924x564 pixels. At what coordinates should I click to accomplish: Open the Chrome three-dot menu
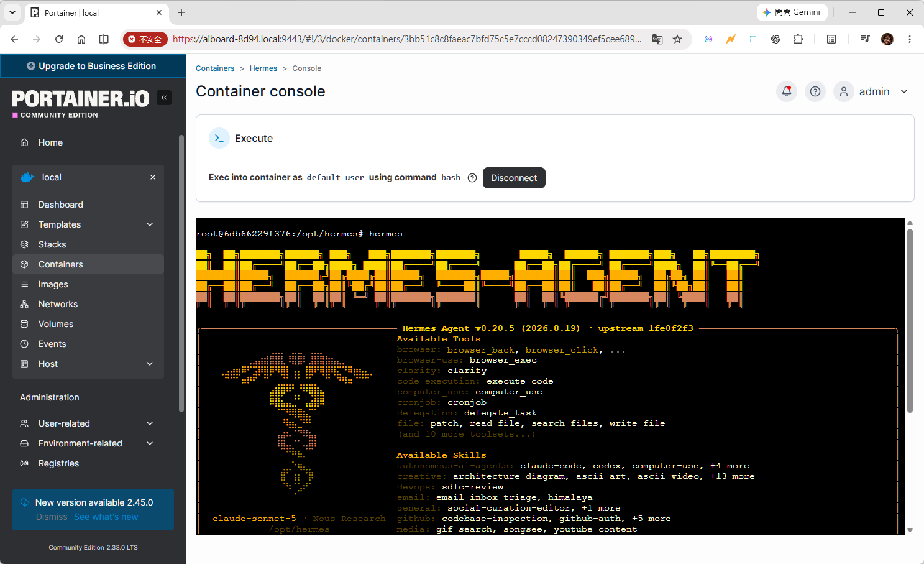(x=910, y=39)
